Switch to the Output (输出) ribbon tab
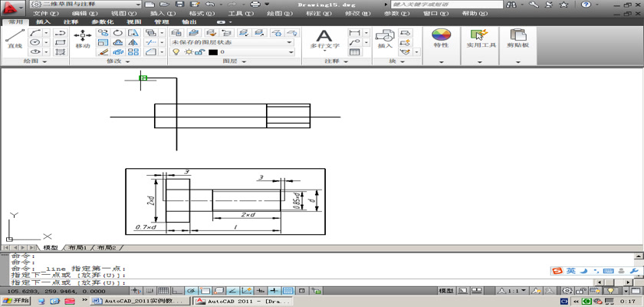The height and width of the screenshot is (307, 644). pyautogui.click(x=188, y=21)
